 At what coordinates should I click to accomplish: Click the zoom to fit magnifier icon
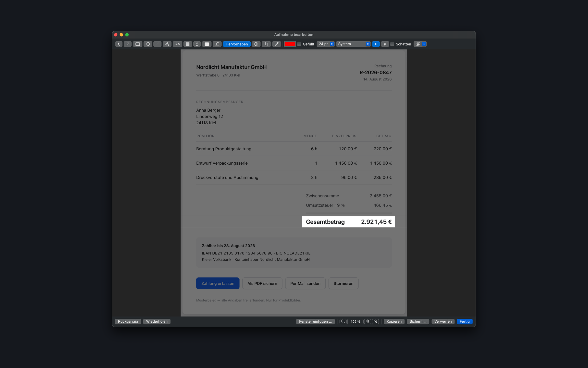click(x=375, y=321)
